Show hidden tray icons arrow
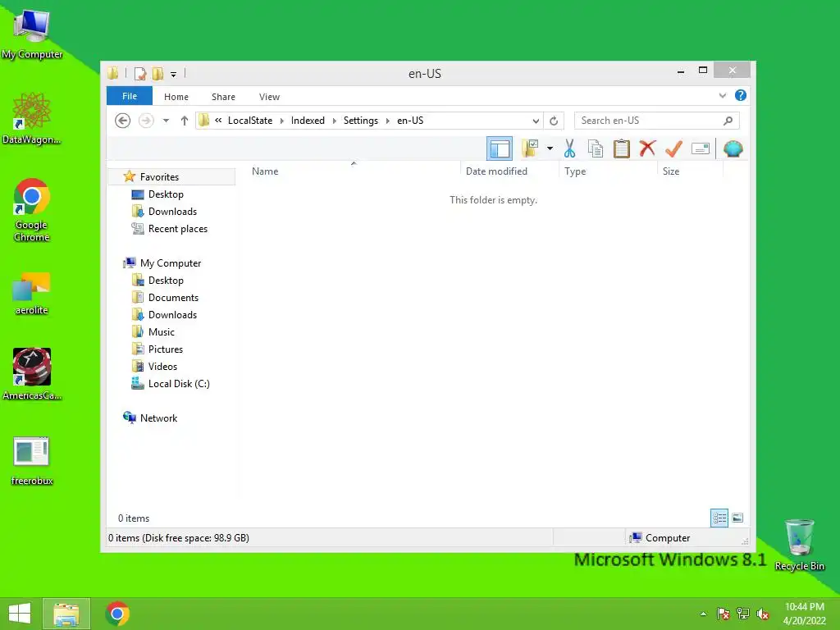This screenshot has width=840, height=630. point(703,614)
